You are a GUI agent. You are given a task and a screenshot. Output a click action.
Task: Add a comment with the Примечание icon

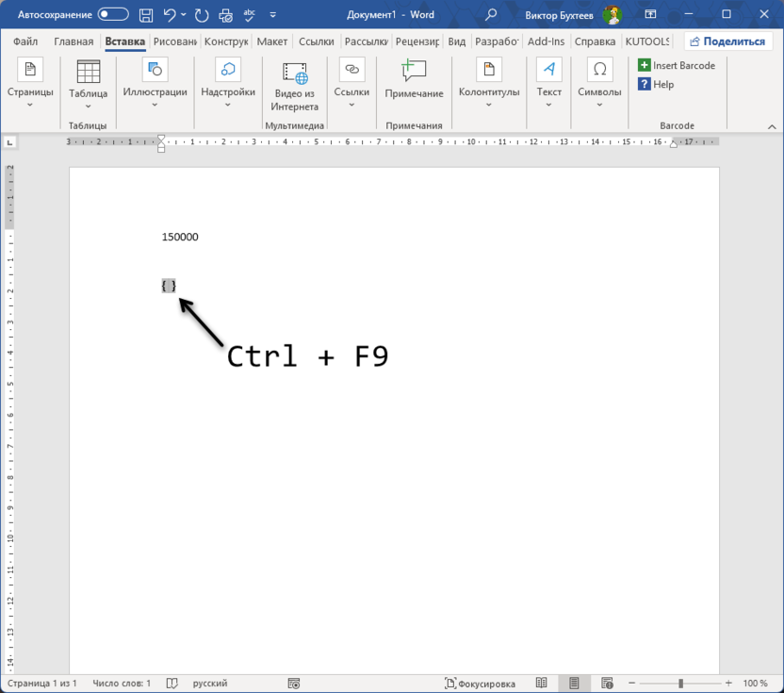414,79
